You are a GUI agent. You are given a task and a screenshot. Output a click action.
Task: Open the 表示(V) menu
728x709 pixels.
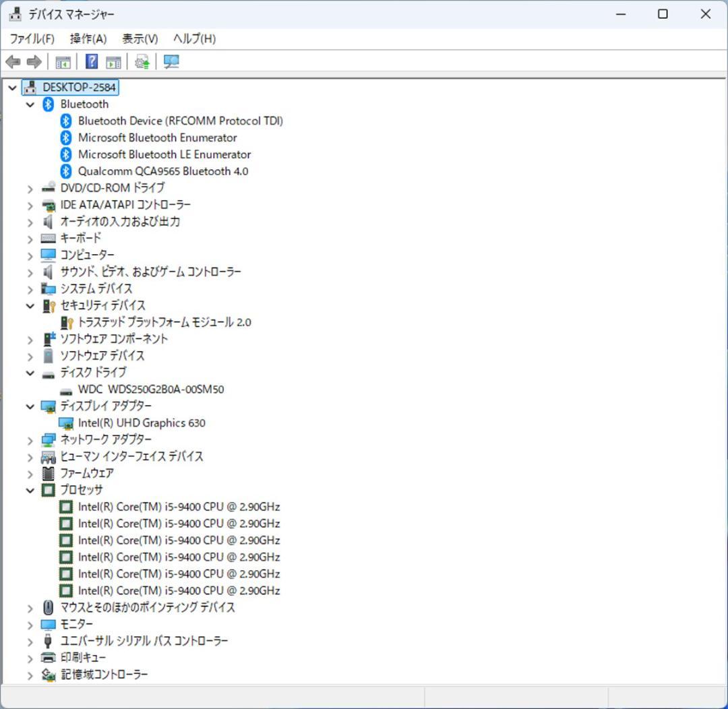point(140,38)
